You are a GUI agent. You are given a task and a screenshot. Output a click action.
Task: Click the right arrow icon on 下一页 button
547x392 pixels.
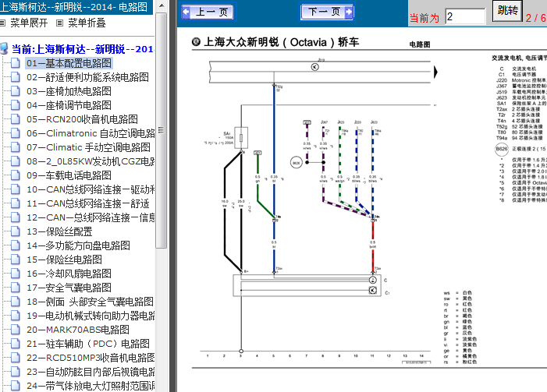348,12
